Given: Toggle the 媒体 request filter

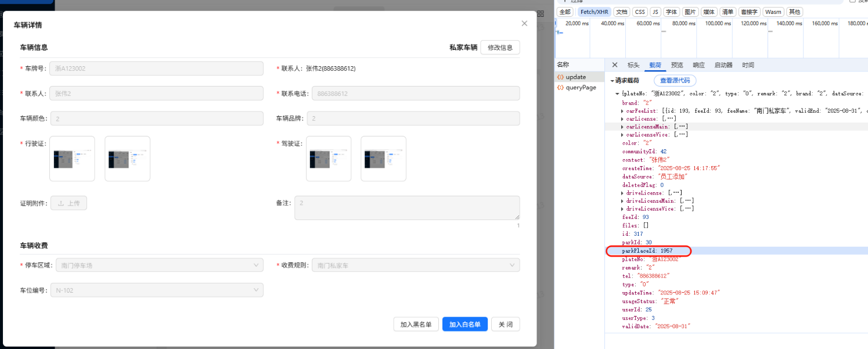Looking at the screenshot, I should pos(709,12).
